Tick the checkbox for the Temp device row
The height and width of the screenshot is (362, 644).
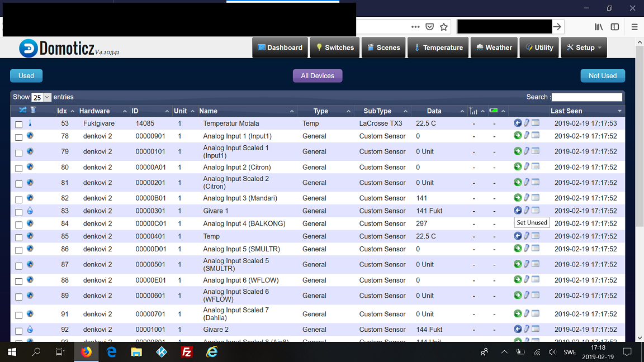(18, 236)
